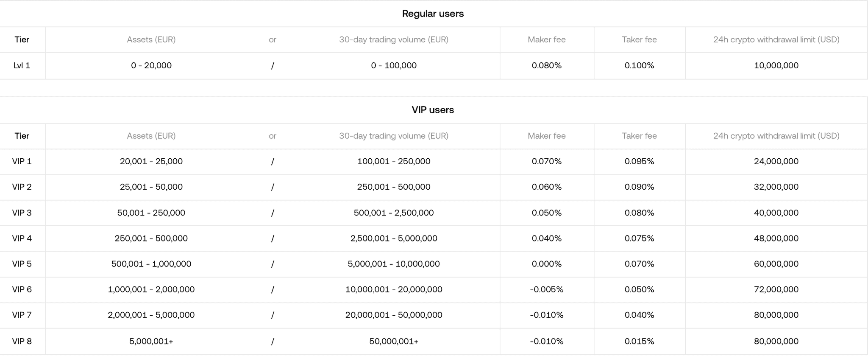
Task: Select the 10,000,000 withdrawal limit for Lvl 1
Action: point(776,65)
